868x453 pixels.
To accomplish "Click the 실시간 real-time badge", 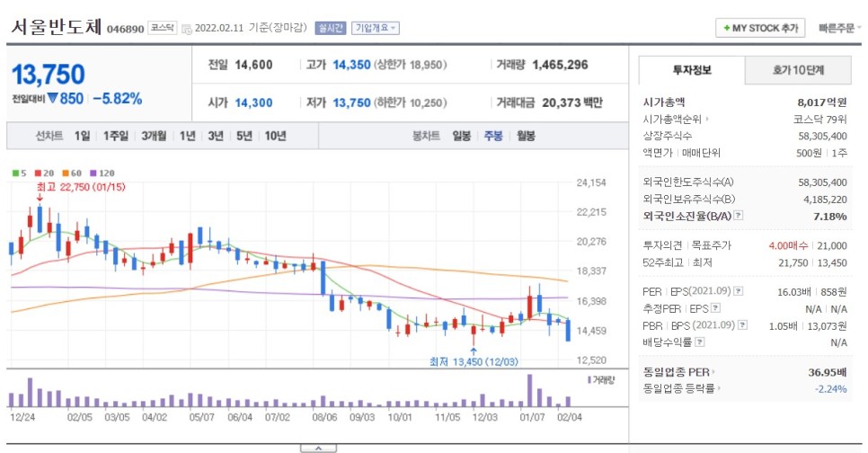I will (330, 28).
